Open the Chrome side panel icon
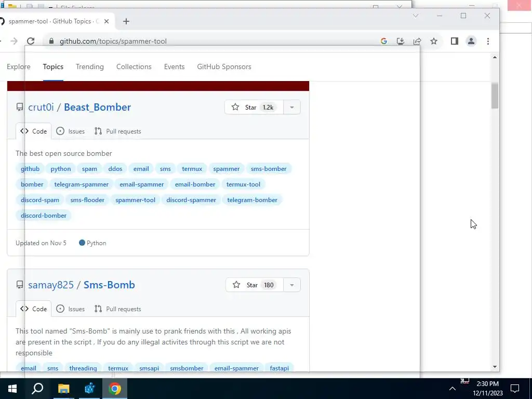Viewport: 532px width, 399px height. 454,41
